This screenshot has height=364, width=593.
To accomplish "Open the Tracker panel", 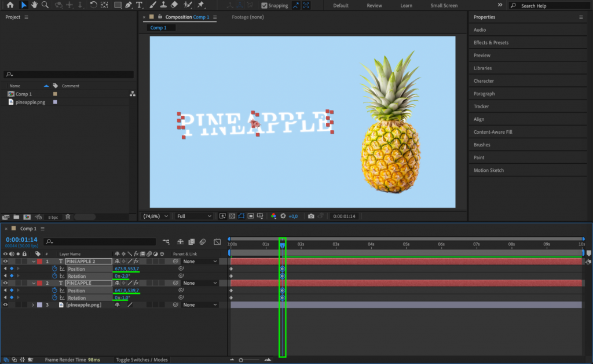I will click(x=481, y=106).
